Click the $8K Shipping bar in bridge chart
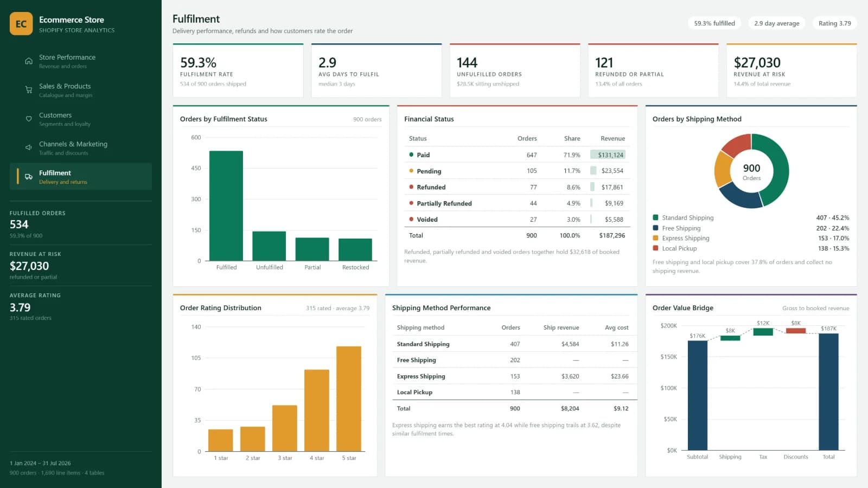Screen dimensions: 868x488 [x=730, y=338]
